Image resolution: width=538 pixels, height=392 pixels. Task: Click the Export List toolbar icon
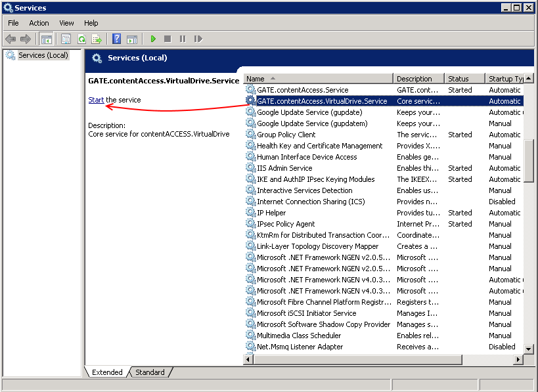tap(97, 39)
